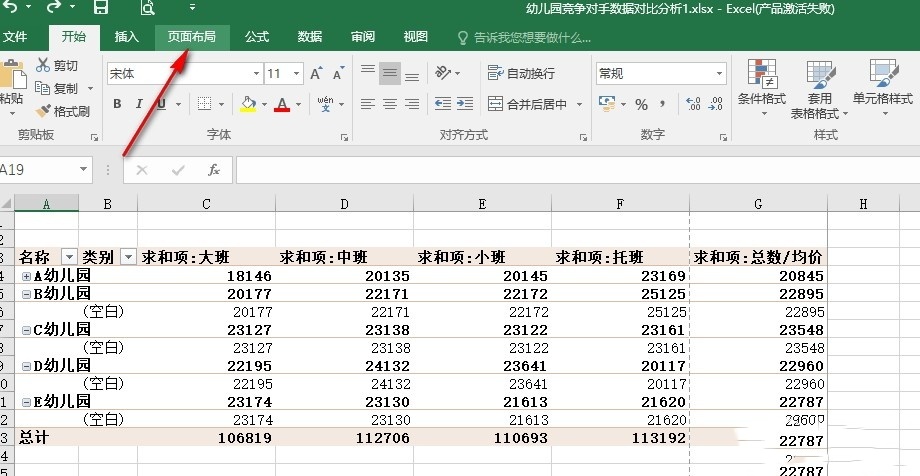Click the 复制 (Copy) button
The width and height of the screenshot is (920, 476).
(57, 89)
